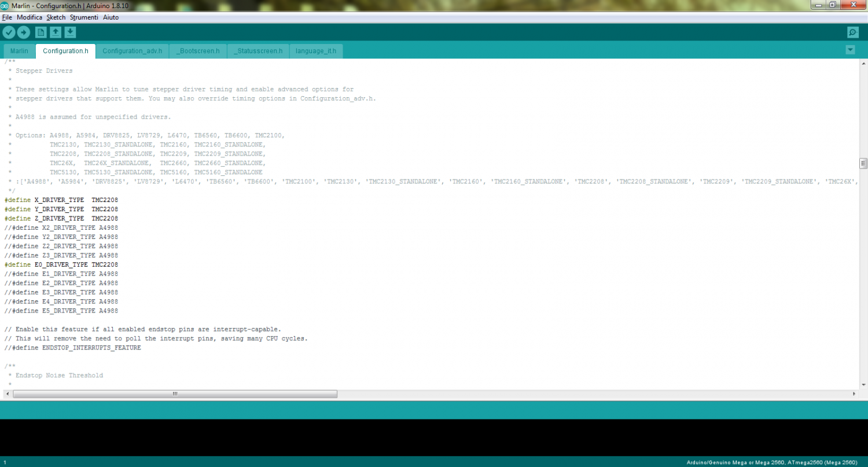Viewport: 868px width, 467px height.
Task: Select the Configuration.h tab
Action: tap(65, 51)
